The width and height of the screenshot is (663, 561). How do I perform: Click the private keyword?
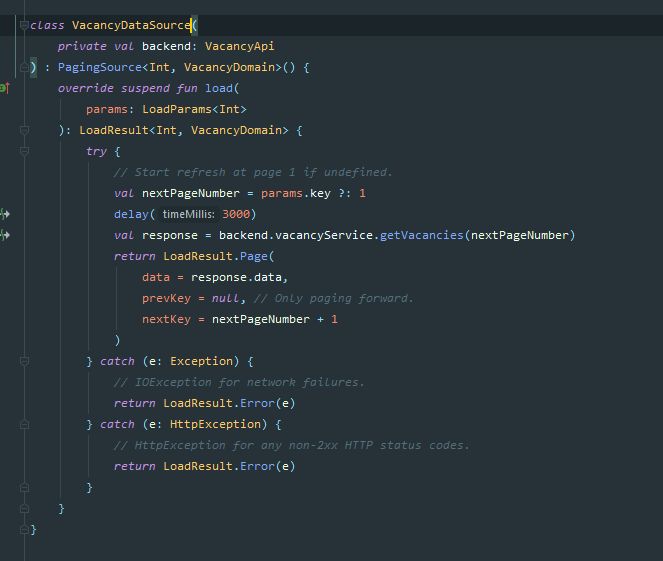coord(82,46)
